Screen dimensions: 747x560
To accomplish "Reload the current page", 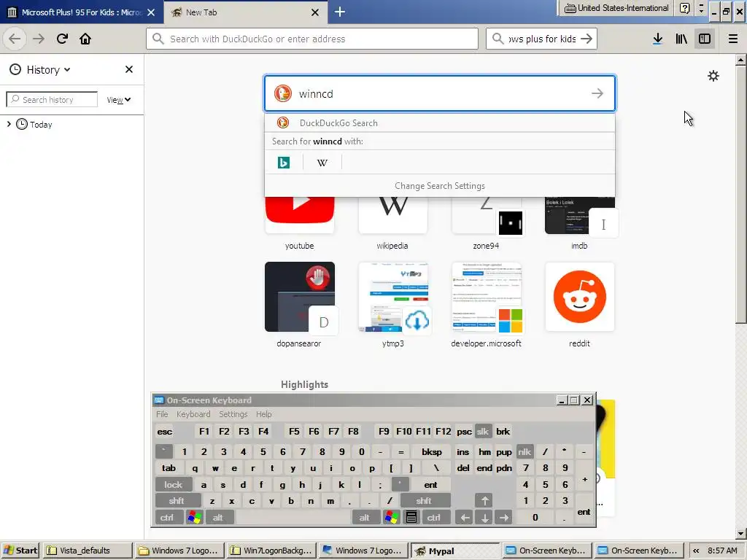I will pos(62,39).
